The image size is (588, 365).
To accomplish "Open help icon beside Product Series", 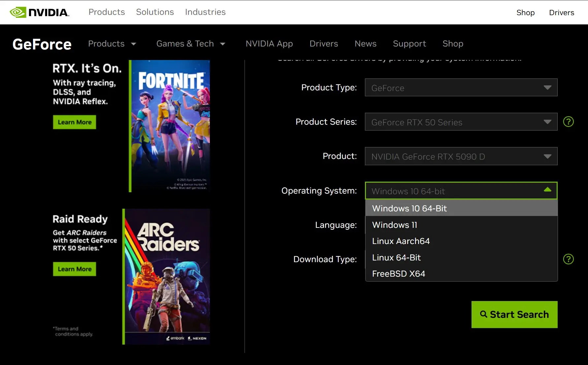I will click(568, 122).
